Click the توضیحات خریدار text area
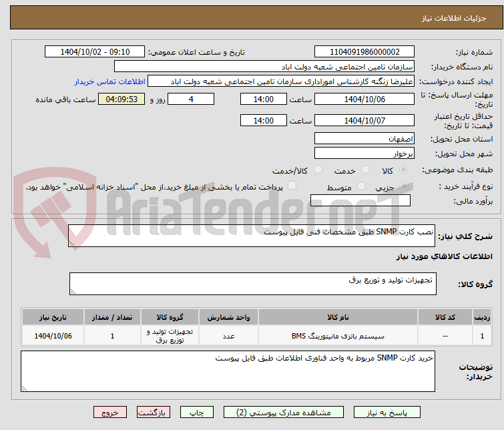The width and height of the screenshot is (504, 430). [228, 371]
